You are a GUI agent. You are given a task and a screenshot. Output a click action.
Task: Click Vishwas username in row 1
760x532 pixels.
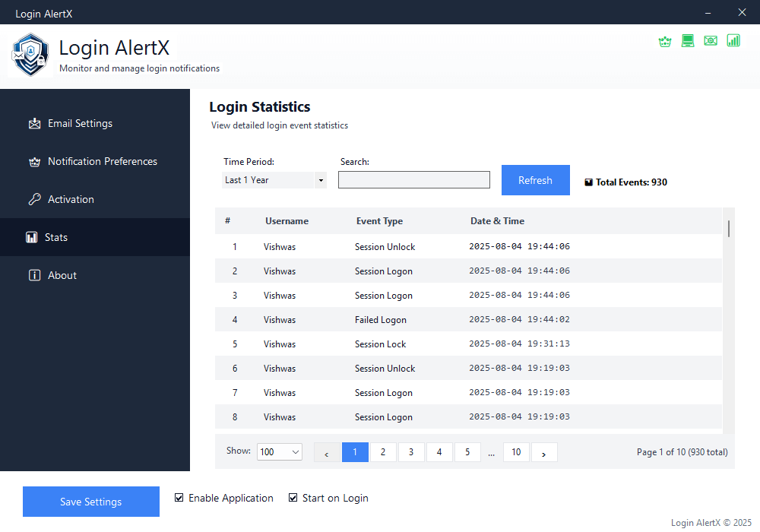[280, 246]
